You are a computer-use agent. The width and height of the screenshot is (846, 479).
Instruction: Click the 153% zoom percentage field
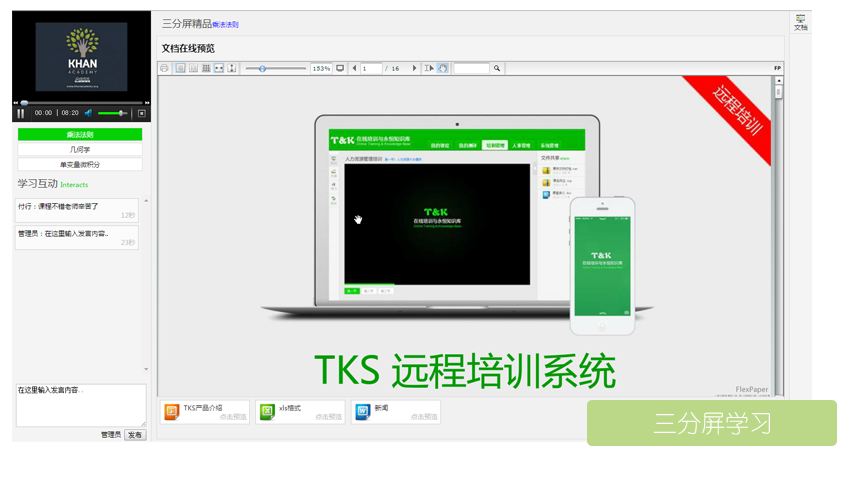click(x=321, y=69)
